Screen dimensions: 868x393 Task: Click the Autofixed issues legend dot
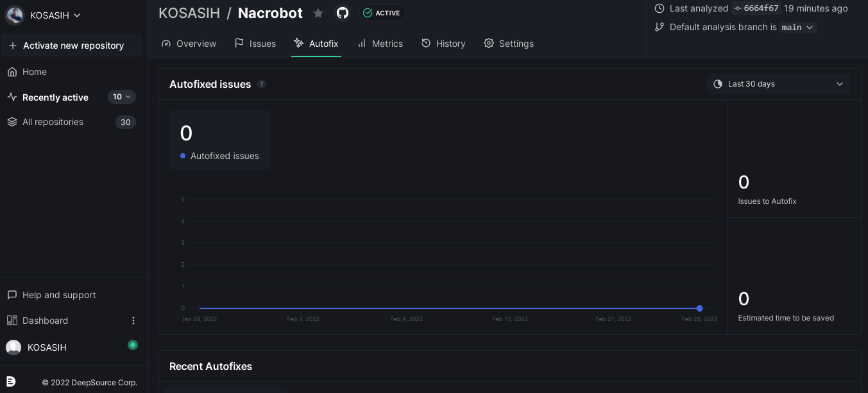183,156
